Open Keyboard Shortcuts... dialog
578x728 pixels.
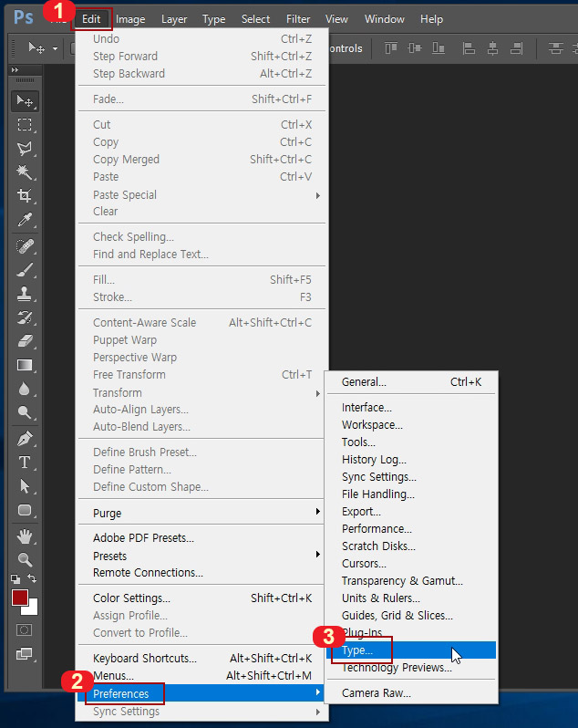pyautogui.click(x=201, y=659)
